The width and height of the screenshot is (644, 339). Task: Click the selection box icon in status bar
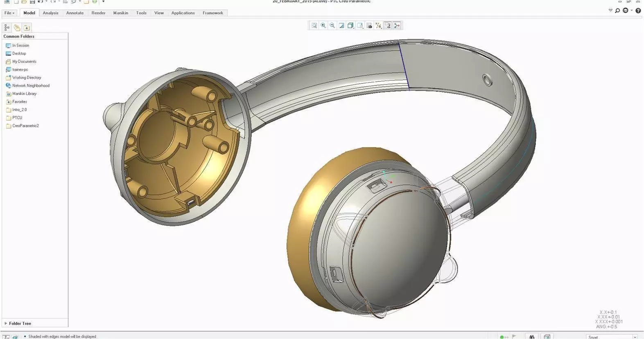pos(547,337)
